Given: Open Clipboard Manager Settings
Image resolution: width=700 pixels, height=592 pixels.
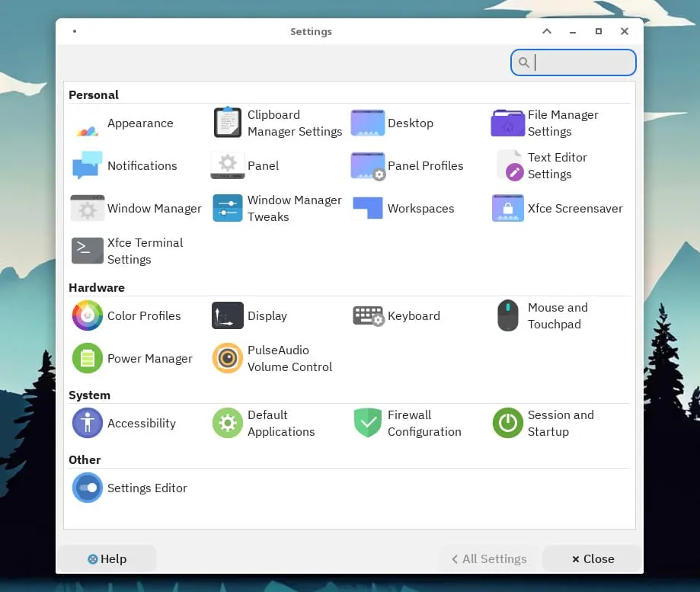Looking at the screenshot, I should (228, 123).
